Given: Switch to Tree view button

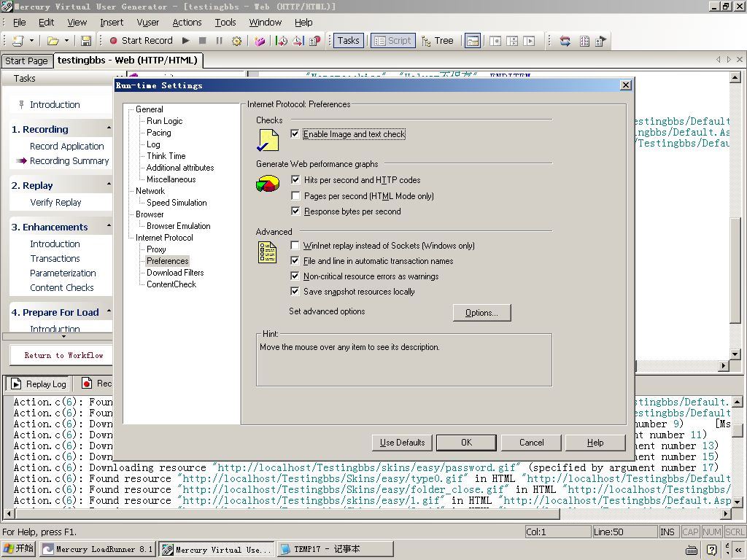Looking at the screenshot, I should point(438,41).
